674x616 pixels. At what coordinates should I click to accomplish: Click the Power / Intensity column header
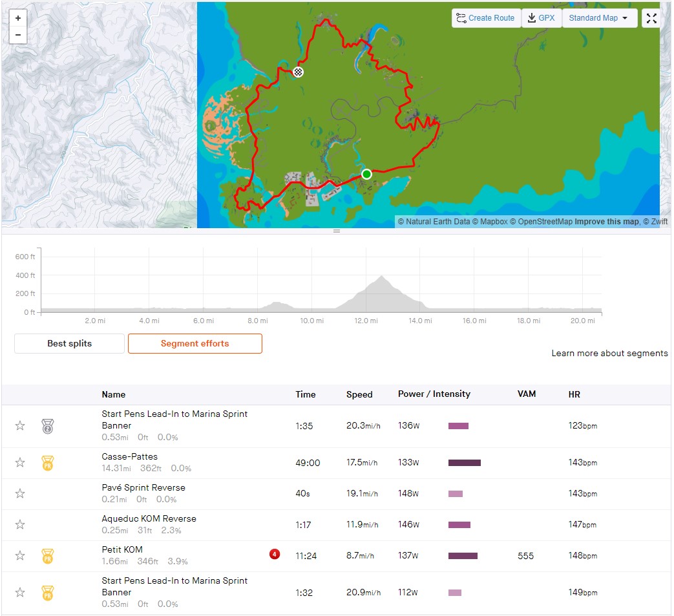coord(434,394)
